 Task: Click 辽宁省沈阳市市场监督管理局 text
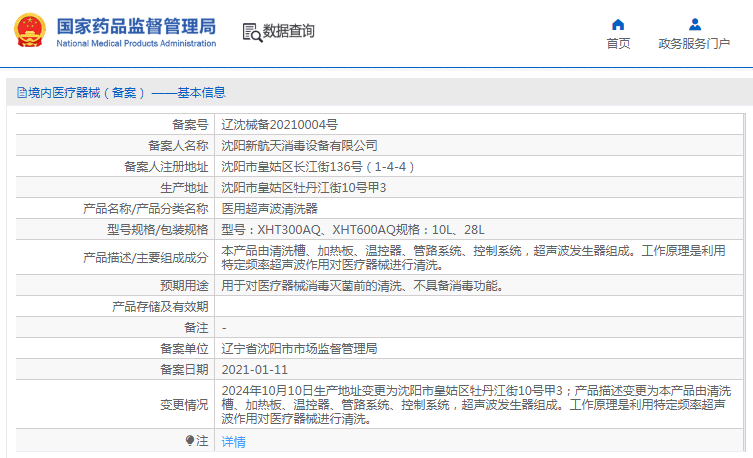pos(299,349)
